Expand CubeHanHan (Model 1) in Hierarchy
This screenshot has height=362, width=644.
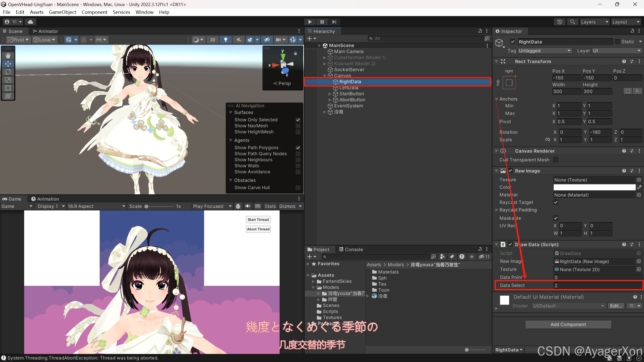coord(325,58)
